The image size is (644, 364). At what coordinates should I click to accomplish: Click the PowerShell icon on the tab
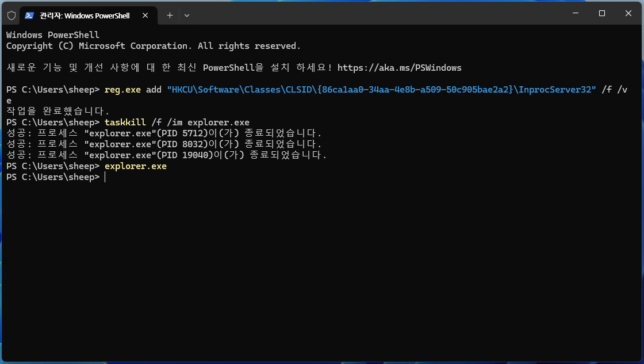[x=29, y=16]
